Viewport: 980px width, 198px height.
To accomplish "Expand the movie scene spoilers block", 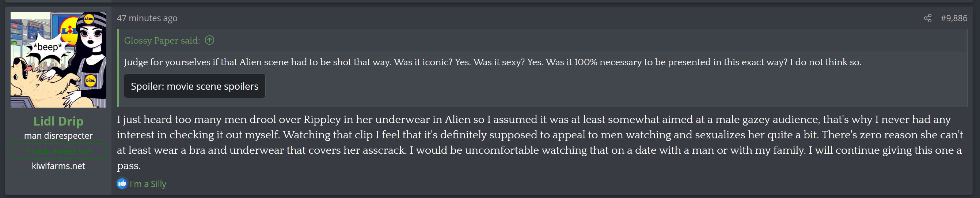I will 194,86.
